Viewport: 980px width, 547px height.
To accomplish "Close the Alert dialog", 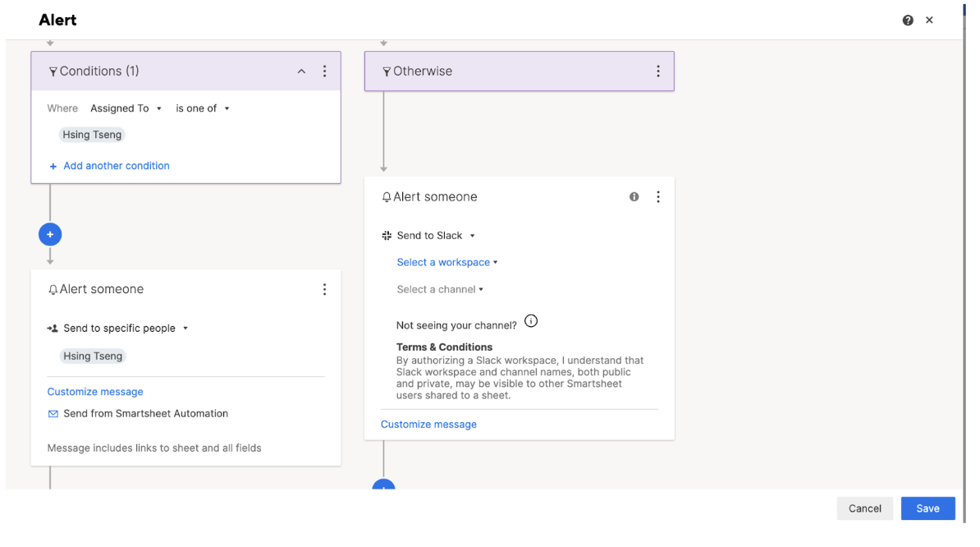I will click(929, 20).
